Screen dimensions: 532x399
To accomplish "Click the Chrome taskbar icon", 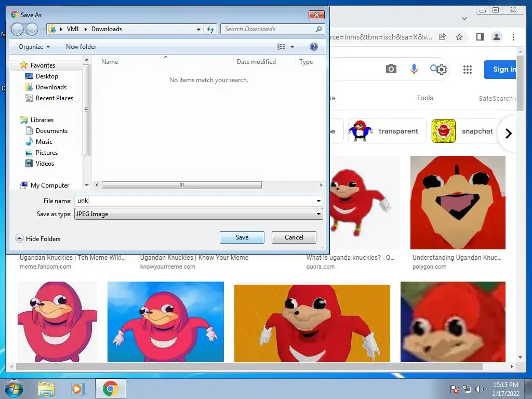I will (x=111, y=389).
